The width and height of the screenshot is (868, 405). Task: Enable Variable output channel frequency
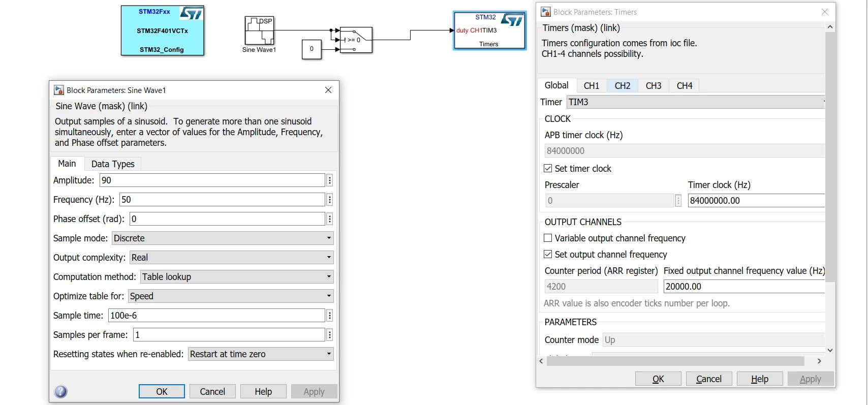click(548, 238)
